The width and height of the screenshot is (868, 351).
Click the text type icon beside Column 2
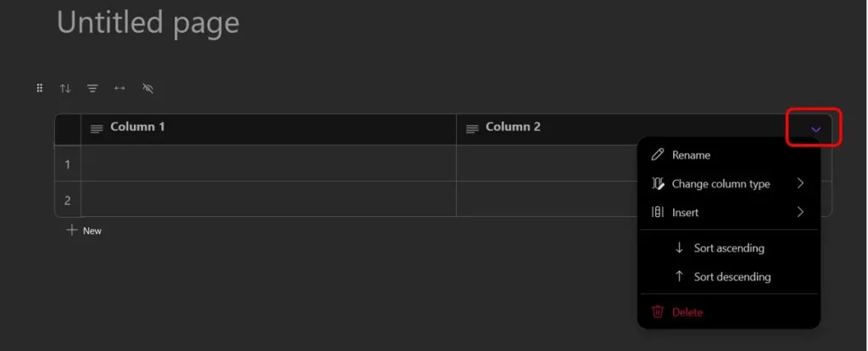click(472, 129)
